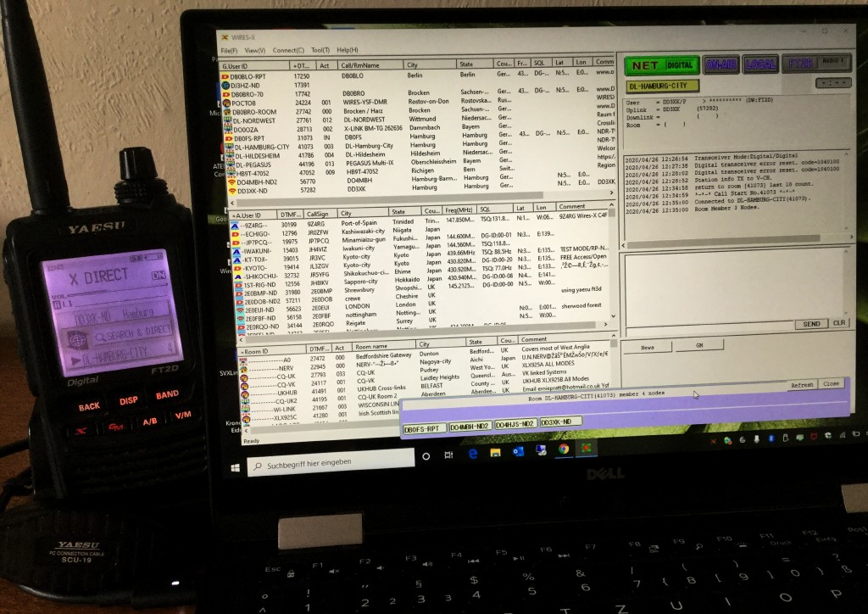Click the icon beside DL-HILDESHEIM
Screen dimensions: 868x614
click(230, 155)
